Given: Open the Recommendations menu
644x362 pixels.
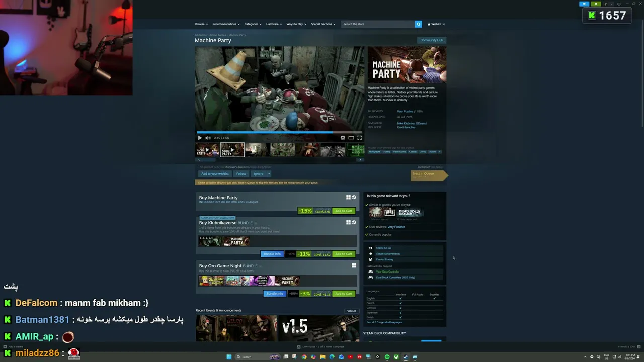Looking at the screenshot, I should 225,24.
